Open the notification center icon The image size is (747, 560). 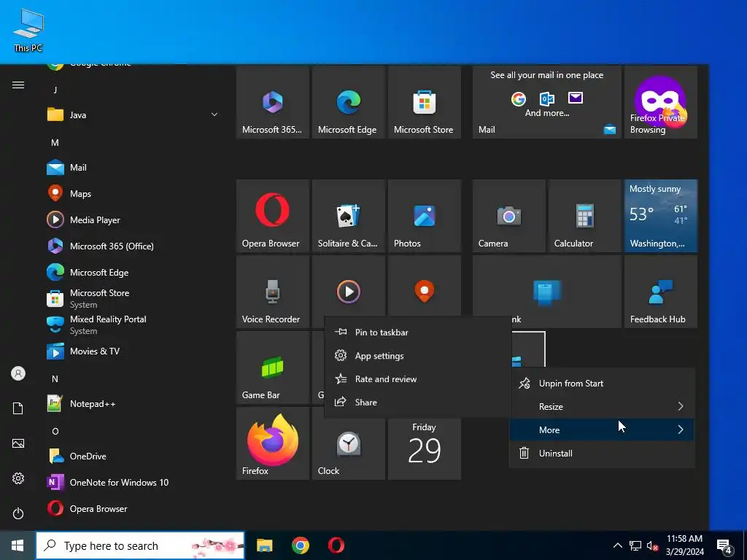724,547
